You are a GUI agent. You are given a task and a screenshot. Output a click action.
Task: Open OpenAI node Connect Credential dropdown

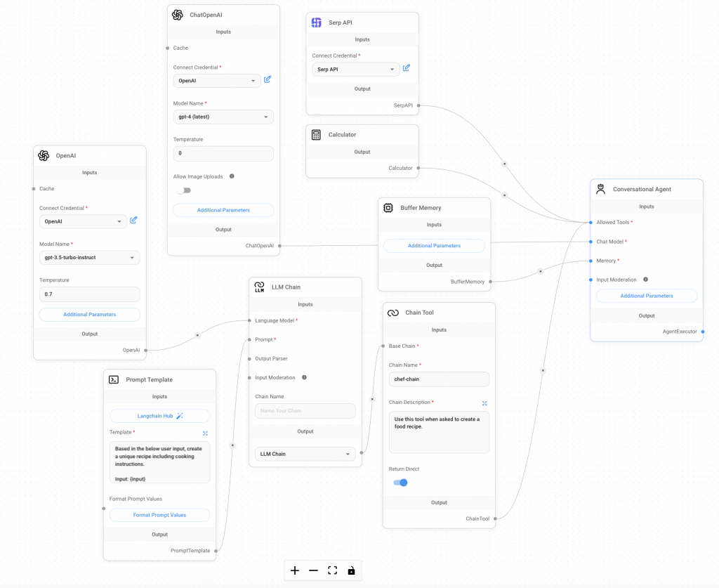(x=83, y=221)
